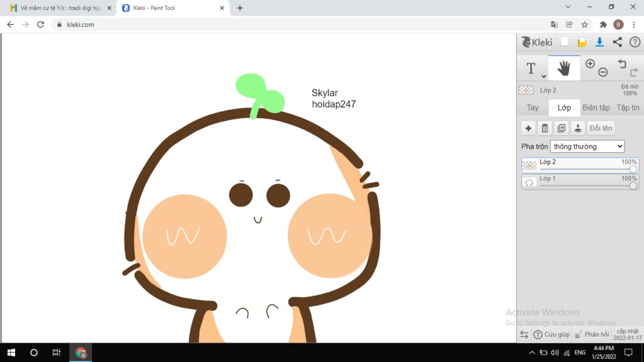Click the Đổi tên rename button

[x=601, y=128]
